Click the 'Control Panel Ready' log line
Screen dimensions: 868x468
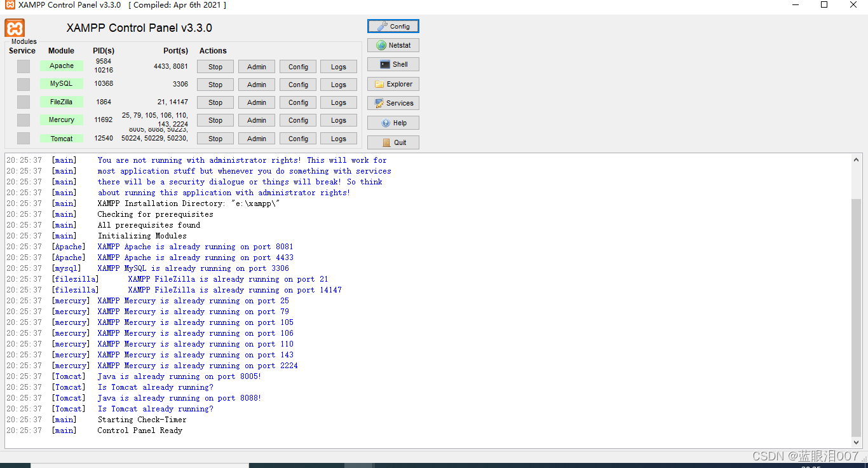click(140, 430)
